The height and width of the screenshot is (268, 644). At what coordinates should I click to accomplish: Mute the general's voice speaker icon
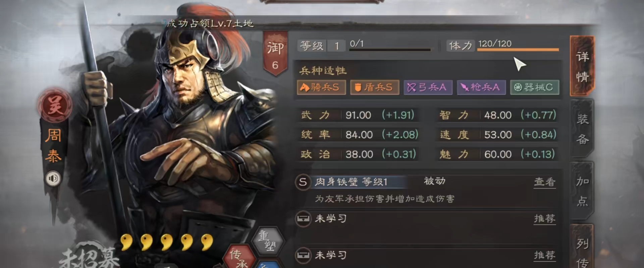click(53, 179)
